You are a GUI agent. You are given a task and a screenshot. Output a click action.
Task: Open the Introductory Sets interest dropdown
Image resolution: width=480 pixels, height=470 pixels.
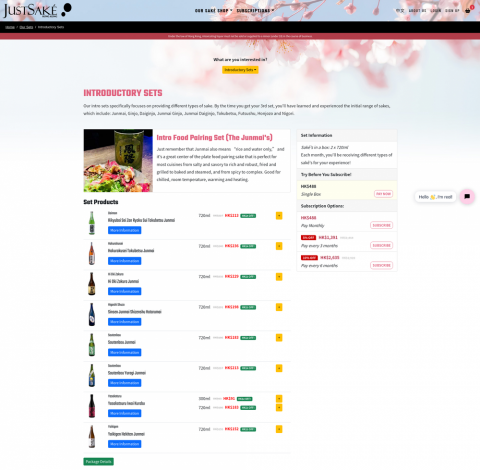coord(240,70)
